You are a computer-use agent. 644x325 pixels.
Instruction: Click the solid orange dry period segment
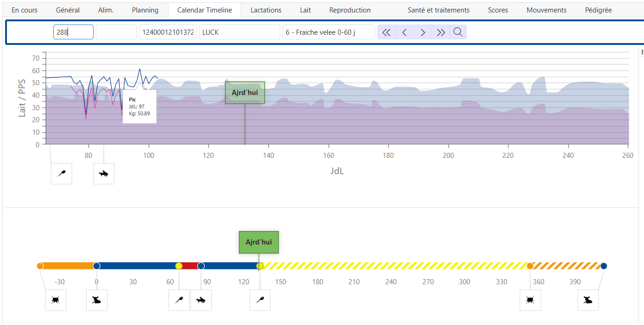(x=69, y=266)
